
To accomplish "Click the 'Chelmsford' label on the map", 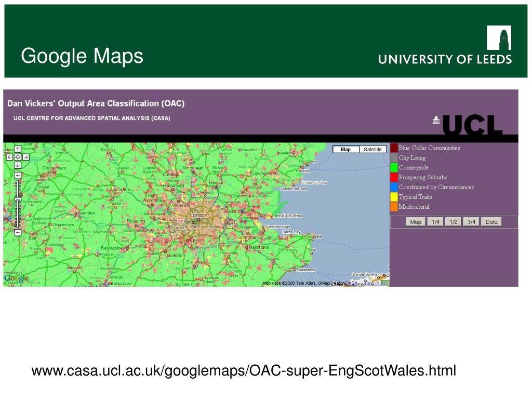I will click(243, 196).
